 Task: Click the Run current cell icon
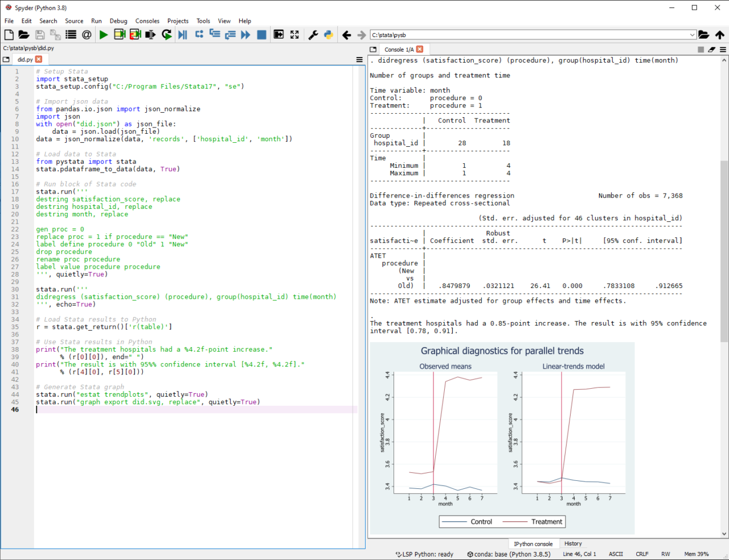(x=120, y=34)
